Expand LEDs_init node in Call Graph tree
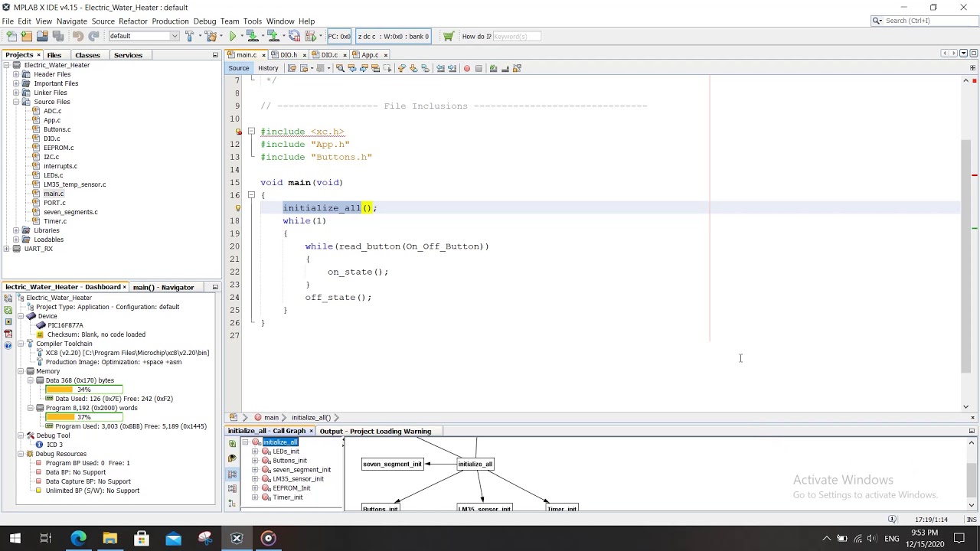 click(255, 452)
